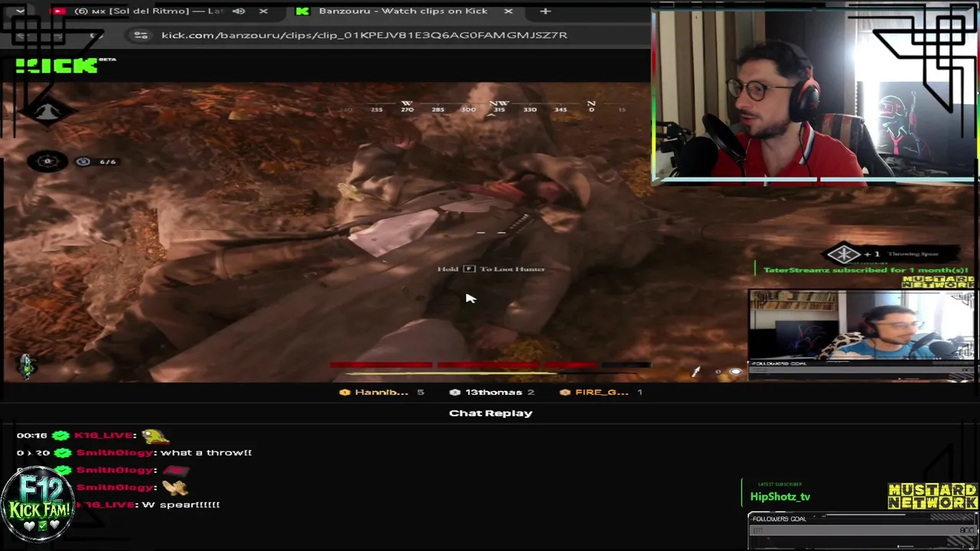
Task: Open the 13thomas gifter entry
Action: 493,393
